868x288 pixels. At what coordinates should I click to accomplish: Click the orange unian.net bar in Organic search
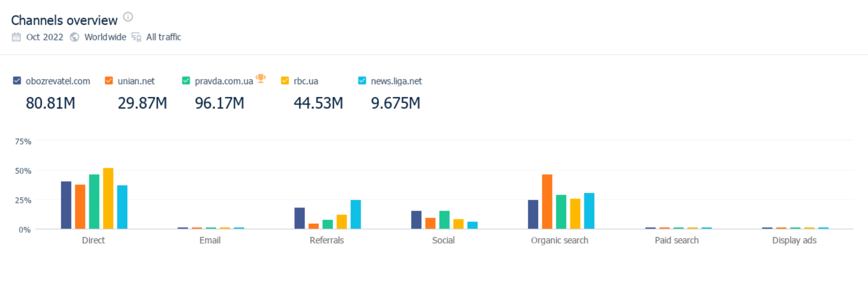pyautogui.click(x=547, y=202)
